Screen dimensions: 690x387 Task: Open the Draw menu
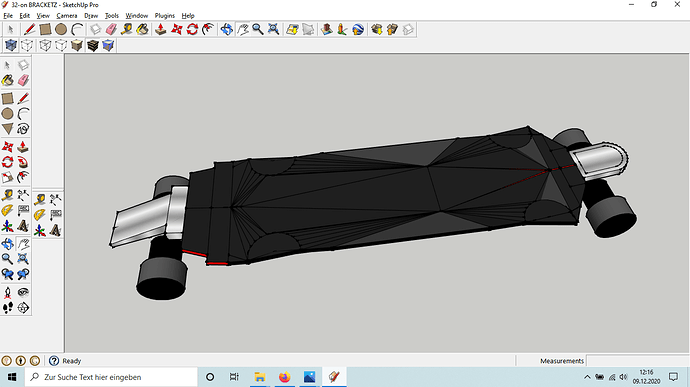(91, 15)
